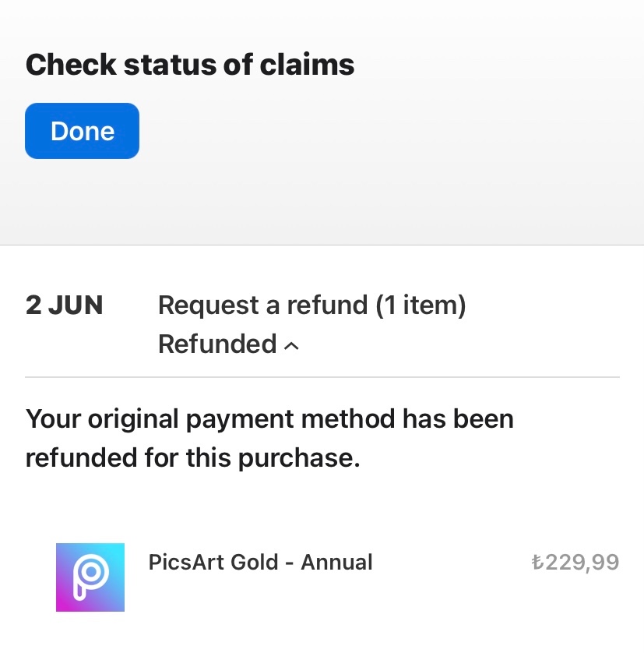
Task: Click the "refunded for this purchase." line
Action: [192, 457]
